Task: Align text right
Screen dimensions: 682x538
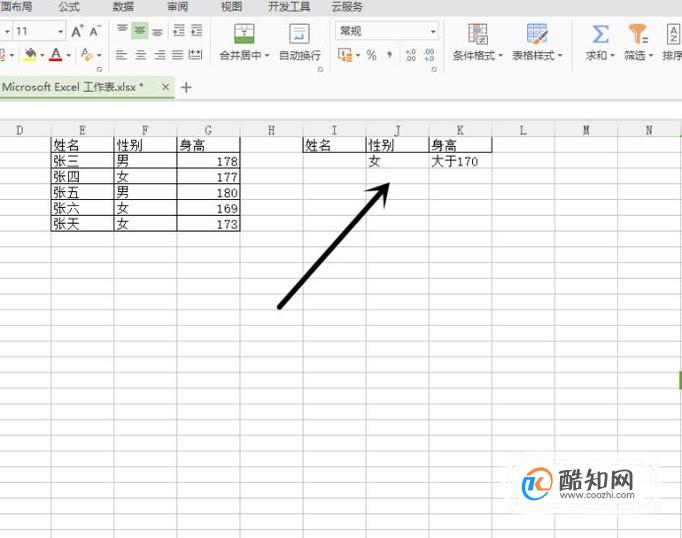Action: [x=160, y=55]
